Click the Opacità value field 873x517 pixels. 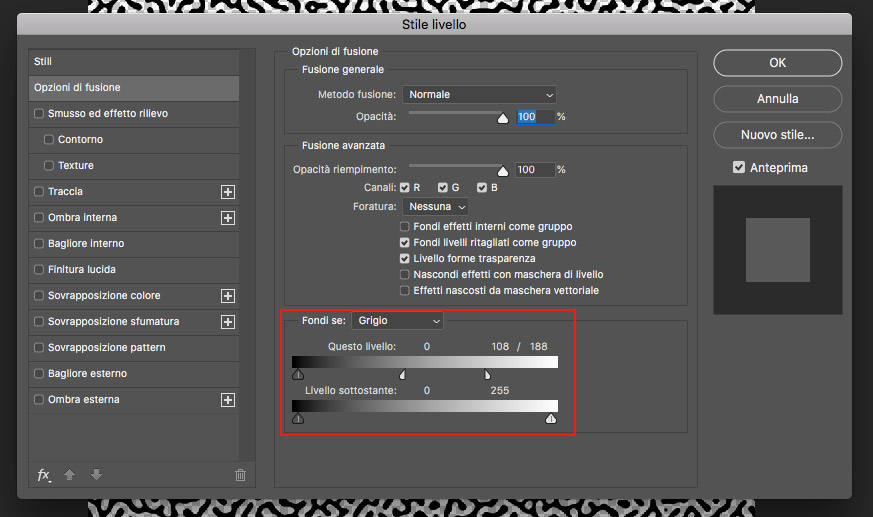(535, 117)
